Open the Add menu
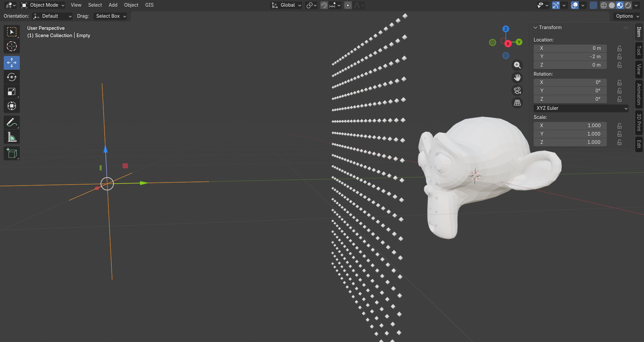 pyautogui.click(x=113, y=5)
